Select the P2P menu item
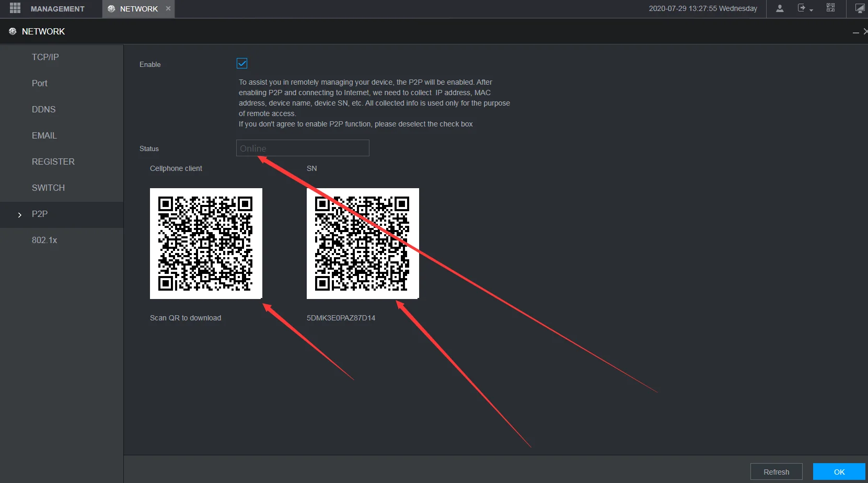Image resolution: width=868 pixels, height=483 pixels. click(x=62, y=214)
